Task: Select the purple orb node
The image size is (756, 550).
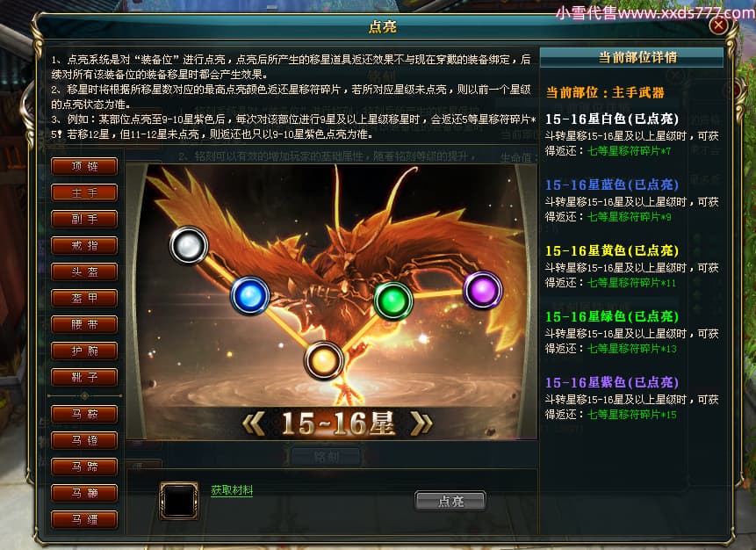Action: pos(483,291)
